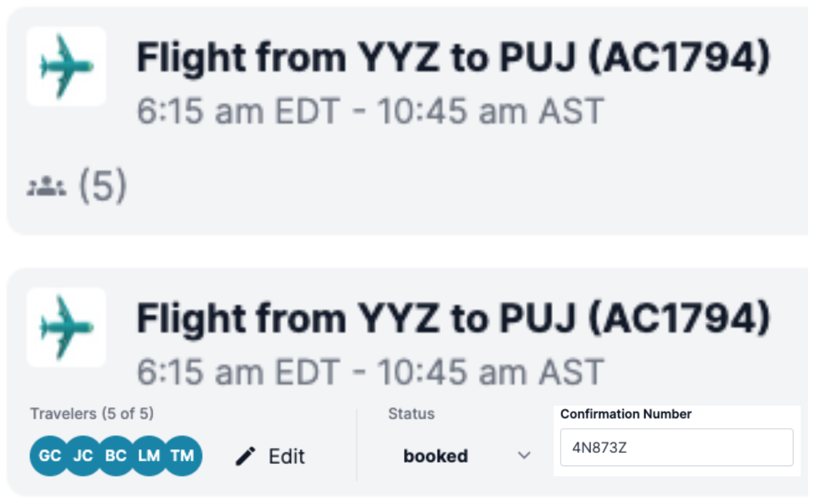Expand the (5) travelers count

(x=103, y=186)
